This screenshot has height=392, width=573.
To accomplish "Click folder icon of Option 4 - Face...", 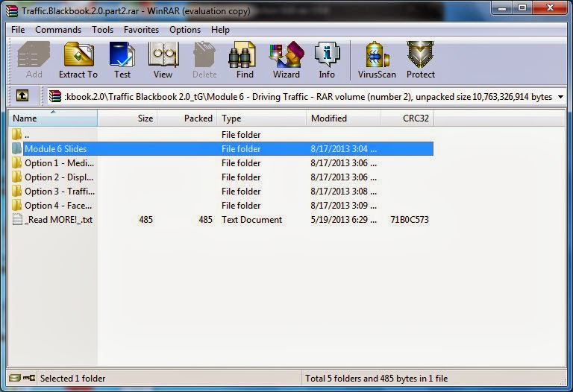I will [17, 206].
